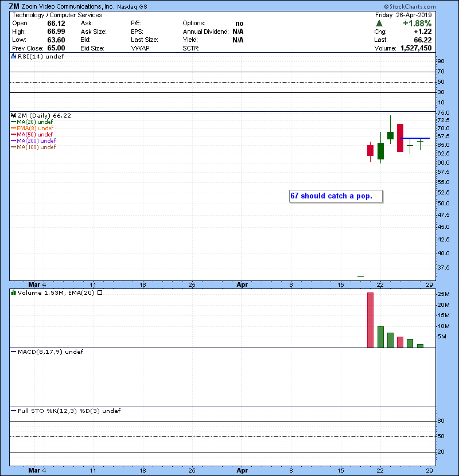This screenshot has height=476, width=459.
Task: Click the tall red candlestick touching the blue line
Action: pos(400,138)
